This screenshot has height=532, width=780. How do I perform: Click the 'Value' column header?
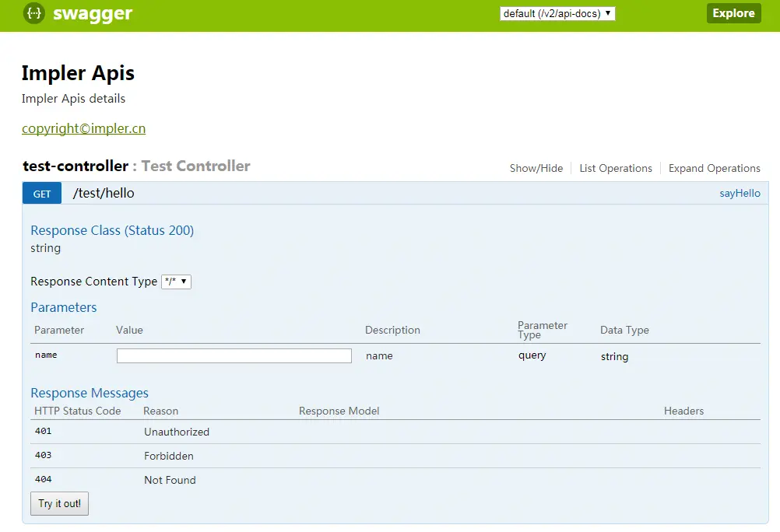click(129, 330)
